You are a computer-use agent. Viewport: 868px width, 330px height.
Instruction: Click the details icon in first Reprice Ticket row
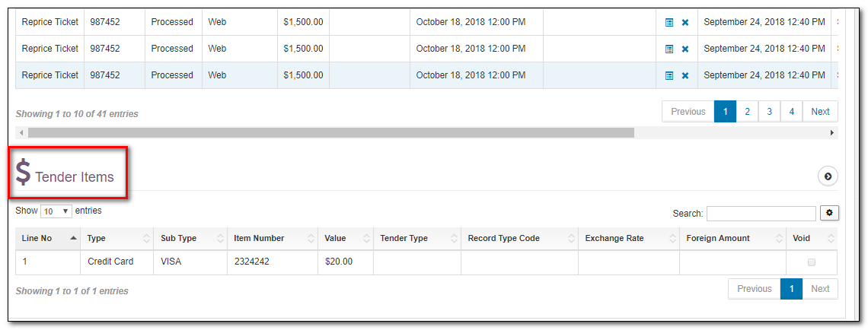coord(669,23)
